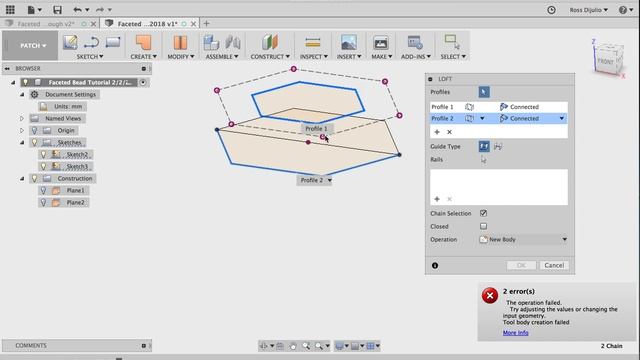The width and height of the screenshot is (640, 360).
Task: Toggle visibility bulb of Plane2
Action: click(43, 202)
